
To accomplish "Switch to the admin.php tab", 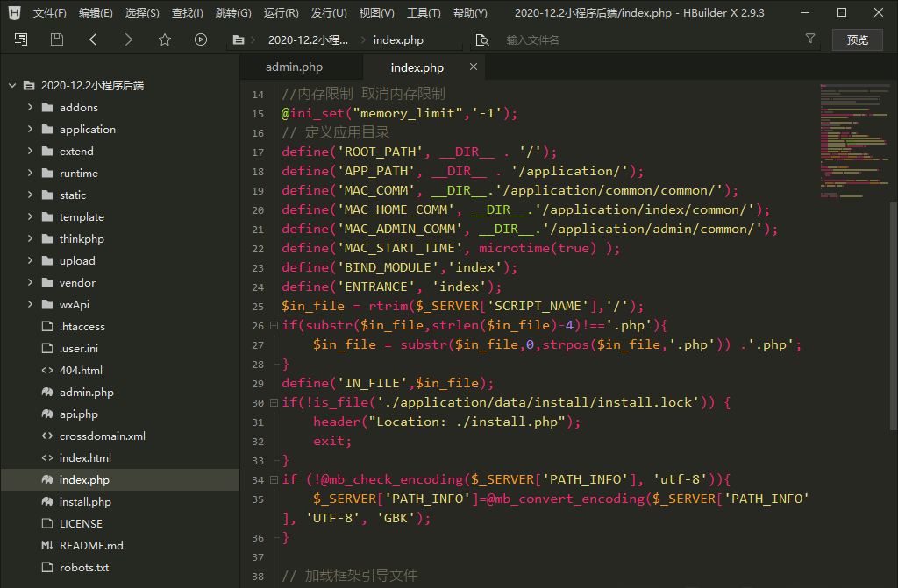I will coord(294,67).
